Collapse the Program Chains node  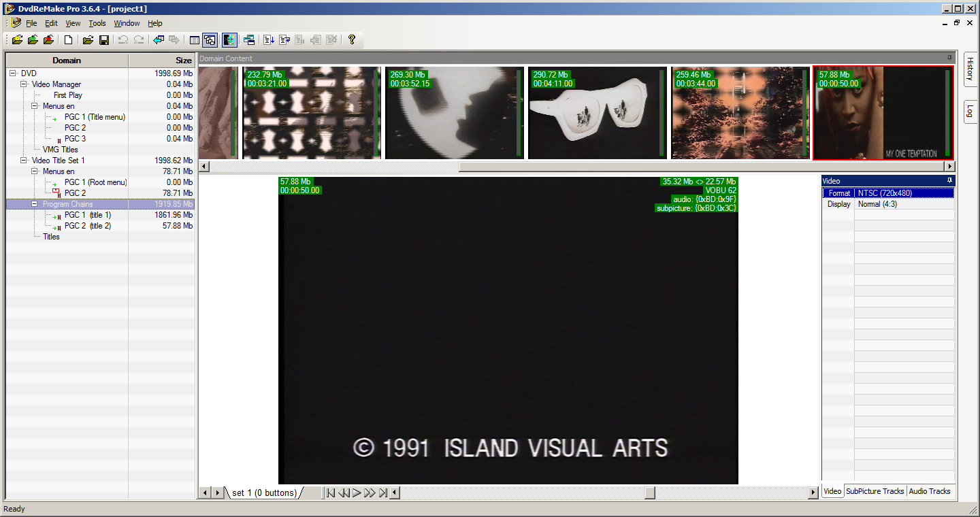[35, 204]
